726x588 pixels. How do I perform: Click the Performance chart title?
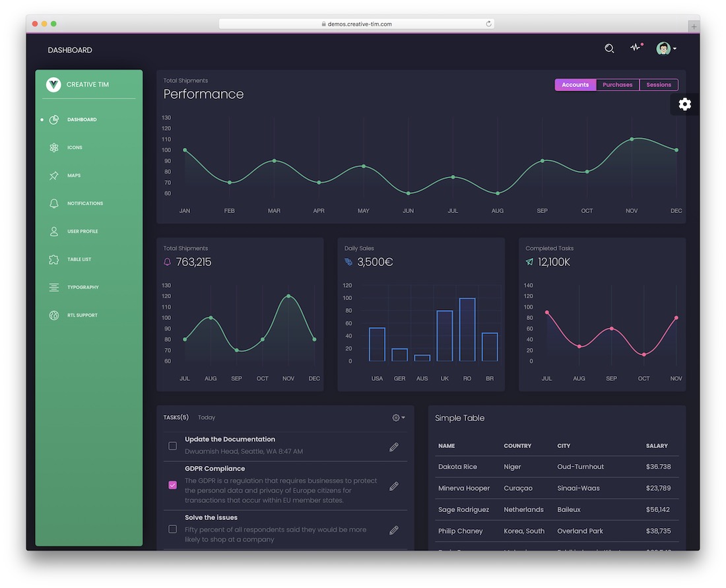(x=203, y=94)
